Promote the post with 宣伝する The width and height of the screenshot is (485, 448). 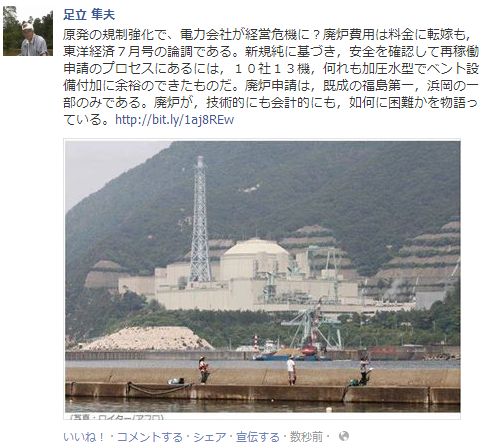click(258, 437)
